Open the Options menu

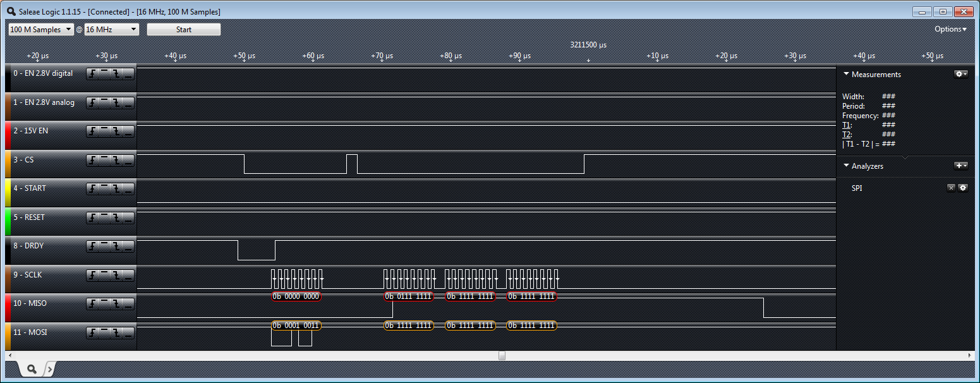[x=950, y=29]
